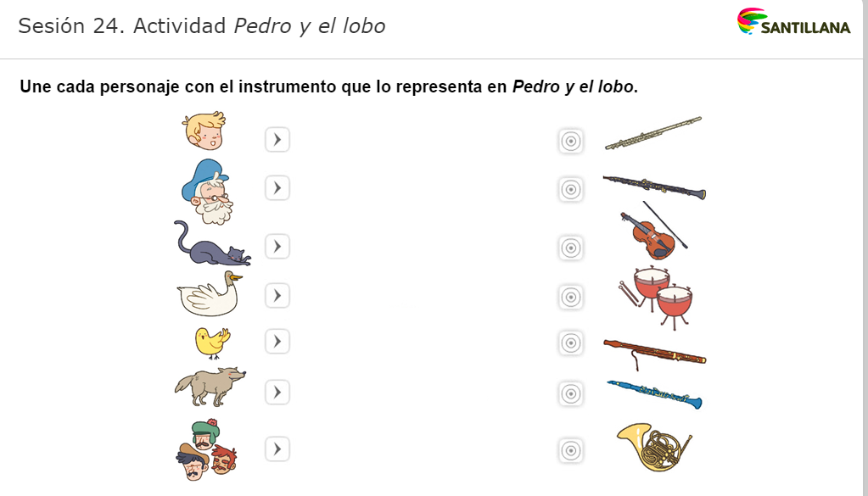
Task: Select the hunters group image
Action: click(x=204, y=449)
